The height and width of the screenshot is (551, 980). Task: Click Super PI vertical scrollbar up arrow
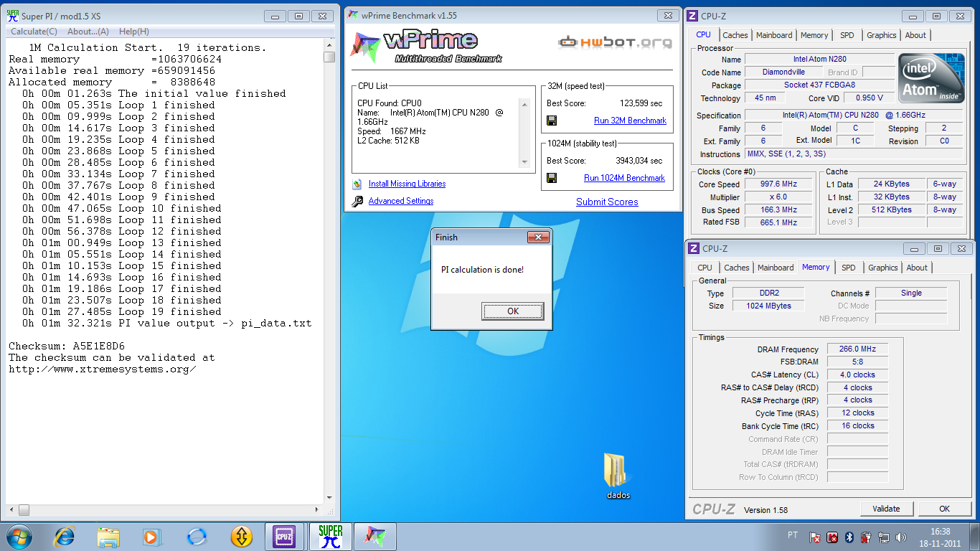point(329,45)
